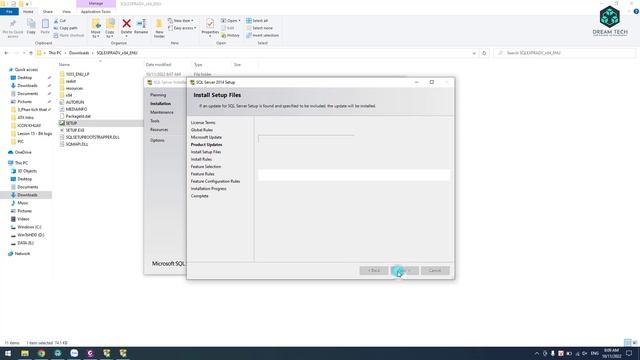Open the taskbar notification center
This screenshot has height=360, width=640.
tap(629, 353)
